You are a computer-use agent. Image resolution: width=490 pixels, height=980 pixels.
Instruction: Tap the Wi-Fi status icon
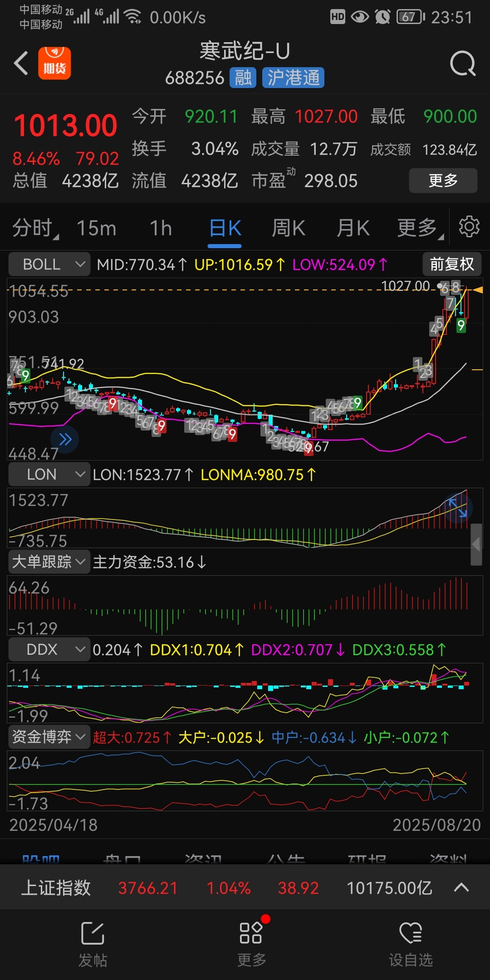(x=132, y=17)
